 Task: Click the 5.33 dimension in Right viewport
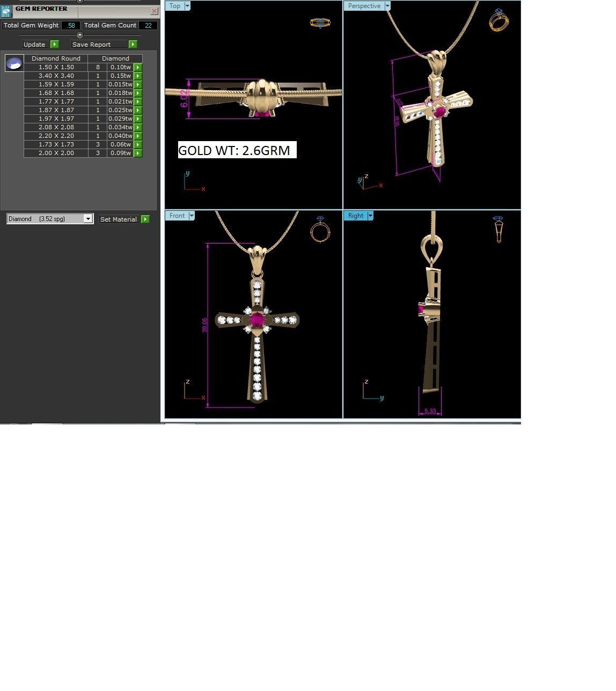[x=430, y=411]
